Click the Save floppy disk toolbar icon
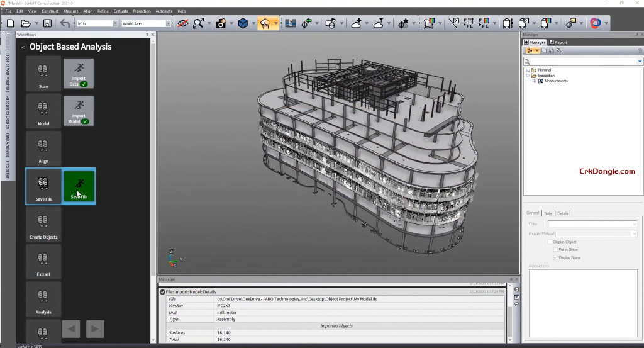Image resolution: width=644 pixels, height=348 pixels. tap(46, 23)
